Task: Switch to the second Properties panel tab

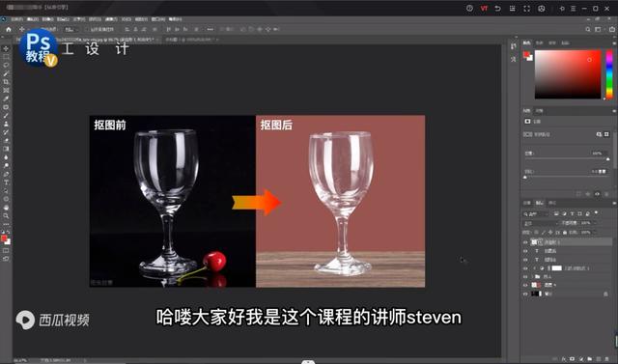Action: point(539,111)
